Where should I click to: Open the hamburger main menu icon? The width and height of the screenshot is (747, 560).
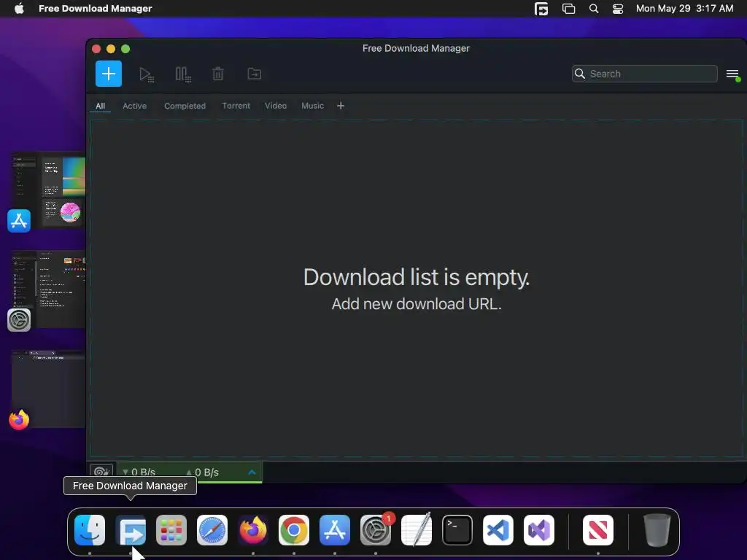point(732,74)
